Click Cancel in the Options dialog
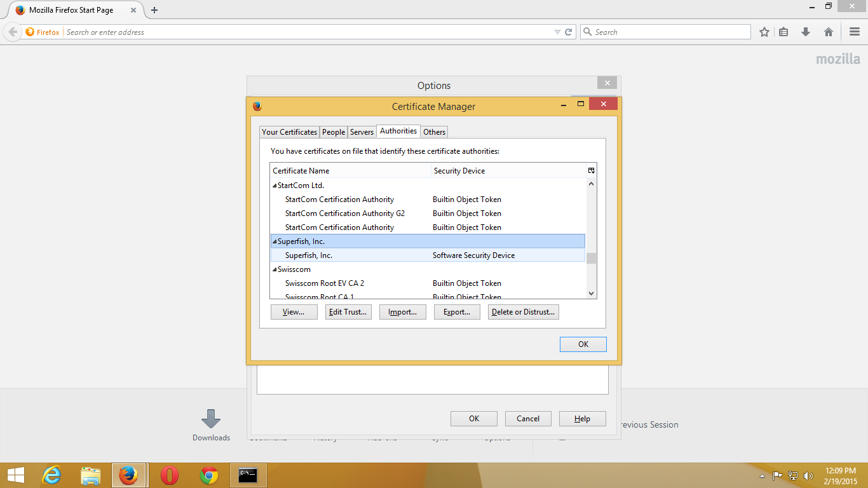The image size is (868, 488). click(528, 419)
